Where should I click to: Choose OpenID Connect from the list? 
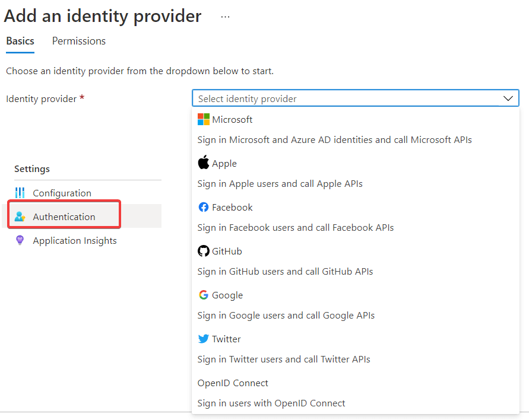233,383
